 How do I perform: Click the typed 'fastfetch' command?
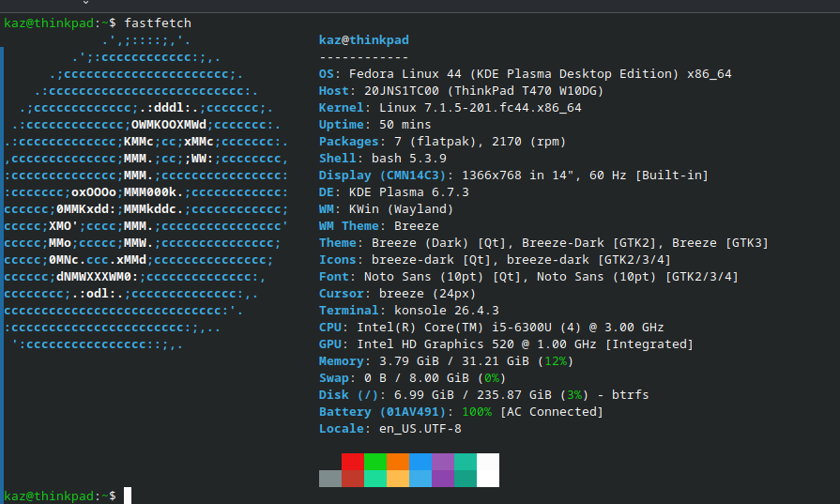[x=158, y=23]
